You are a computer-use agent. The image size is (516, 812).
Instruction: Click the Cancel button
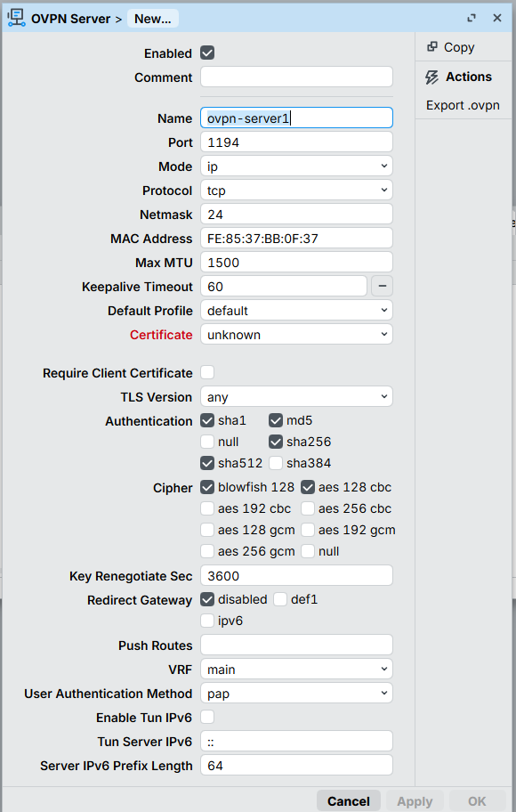(x=349, y=801)
